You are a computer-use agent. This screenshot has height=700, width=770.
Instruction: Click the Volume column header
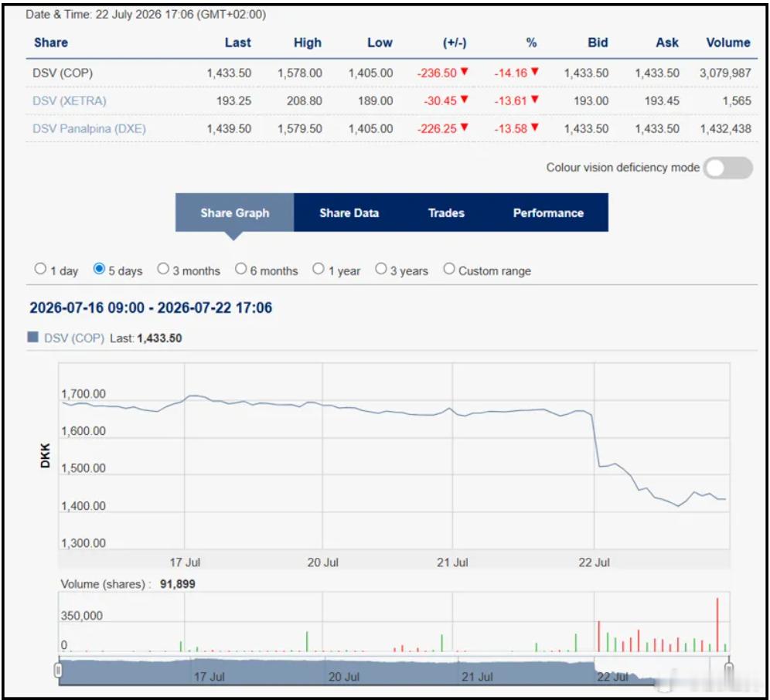(727, 42)
